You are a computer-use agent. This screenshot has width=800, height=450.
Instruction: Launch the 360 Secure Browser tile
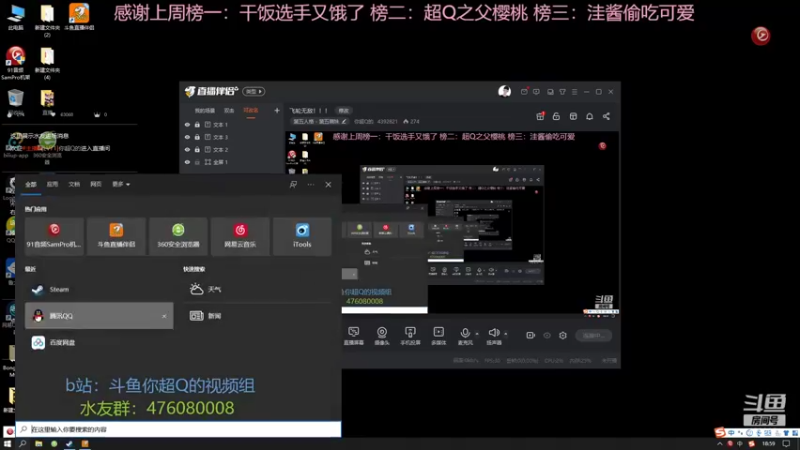click(178, 236)
